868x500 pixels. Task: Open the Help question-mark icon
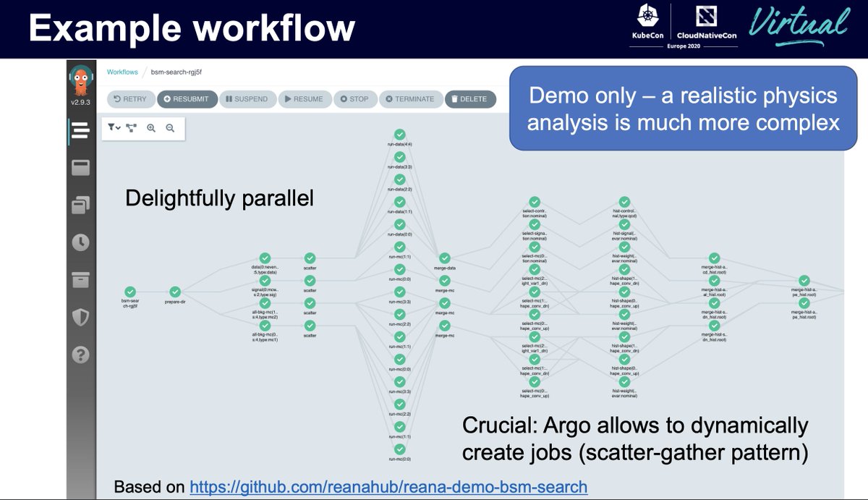80,355
